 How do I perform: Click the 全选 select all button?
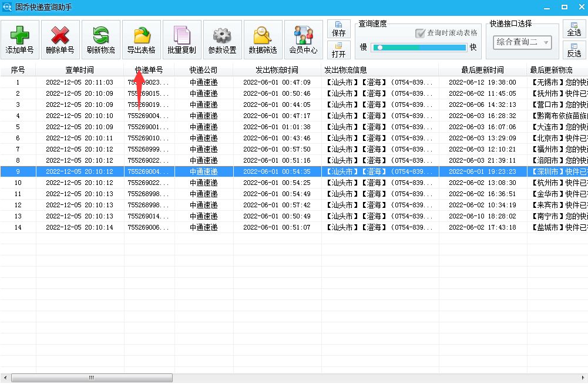(x=574, y=29)
